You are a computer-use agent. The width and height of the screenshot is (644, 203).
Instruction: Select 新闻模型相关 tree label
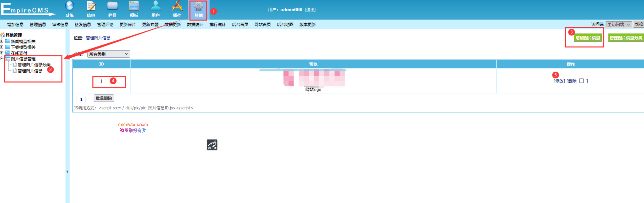[23, 42]
